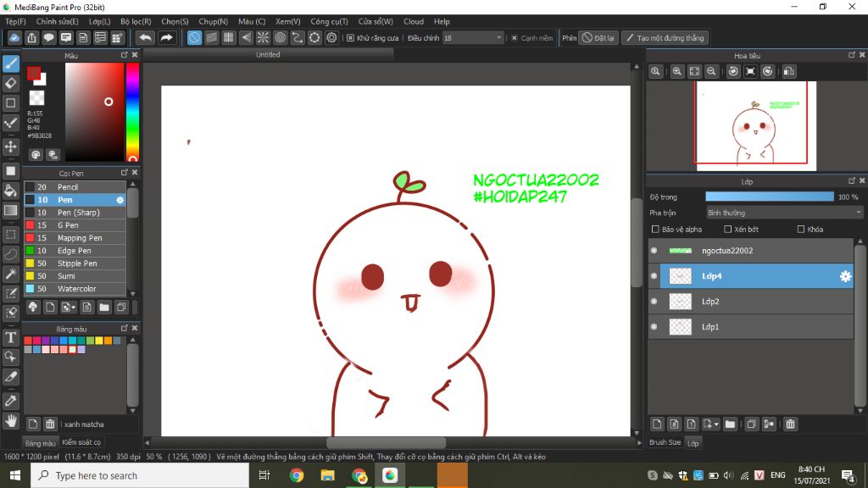868x488 pixels.
Task: Select the Gradient tool
Action: coord(10,211)
